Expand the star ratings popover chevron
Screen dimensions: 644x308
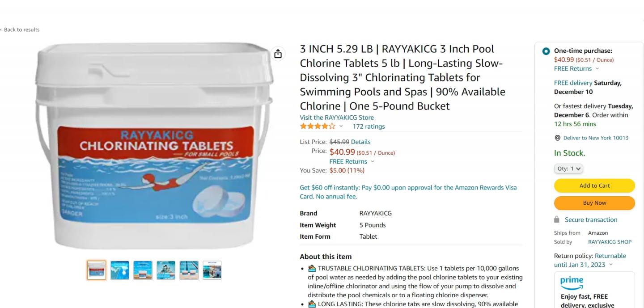point(341,127)
